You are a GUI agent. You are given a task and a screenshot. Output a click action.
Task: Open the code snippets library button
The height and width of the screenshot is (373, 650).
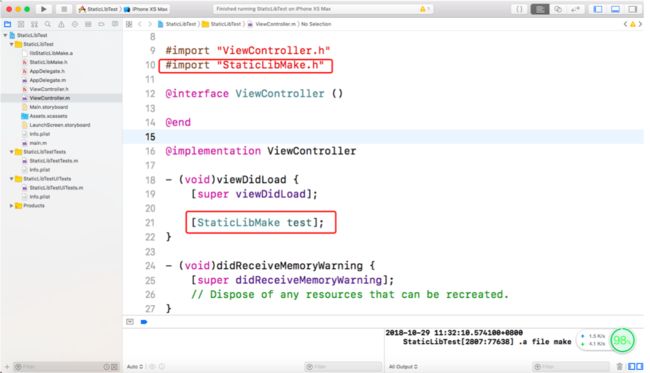(x=519, y=9)
